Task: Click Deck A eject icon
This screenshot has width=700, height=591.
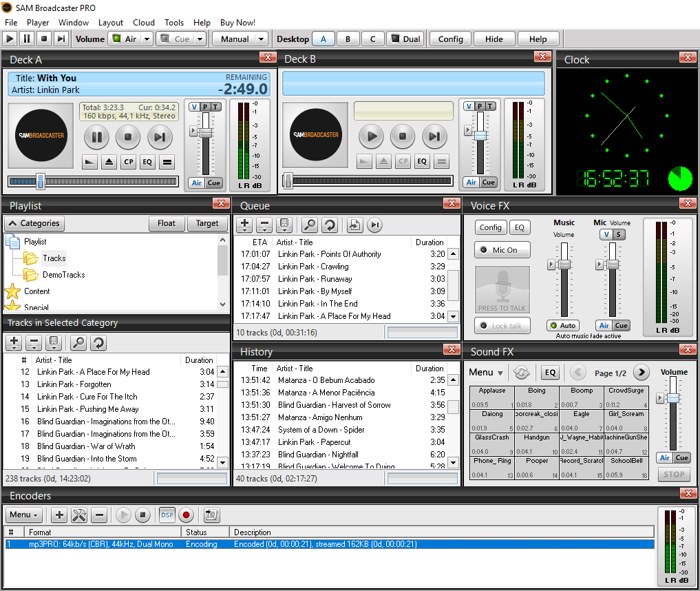Action: (109, 162)
